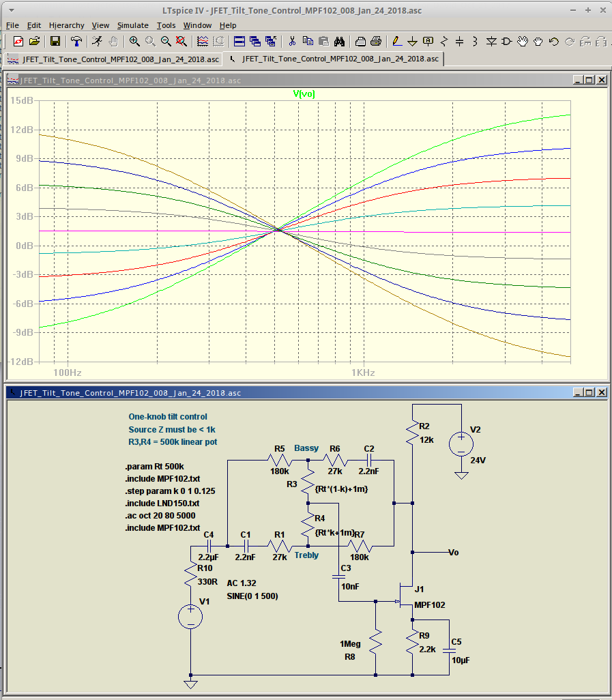This screenshot has width=612, height=700.
Task: Click the C3 10nF capacitor
Action: [x=339, y=577]
